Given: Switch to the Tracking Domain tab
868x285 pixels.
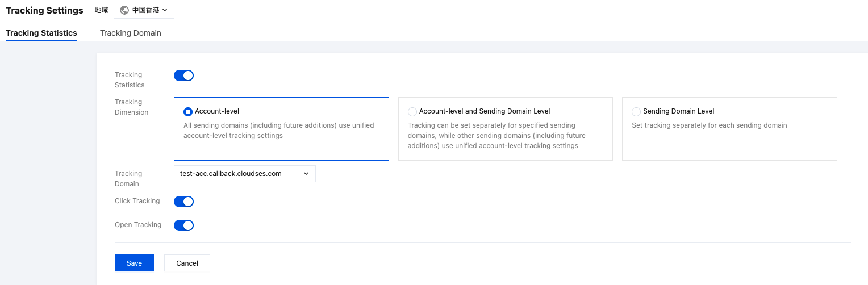Looking at the screenshot, I should (x=131, y=33).
